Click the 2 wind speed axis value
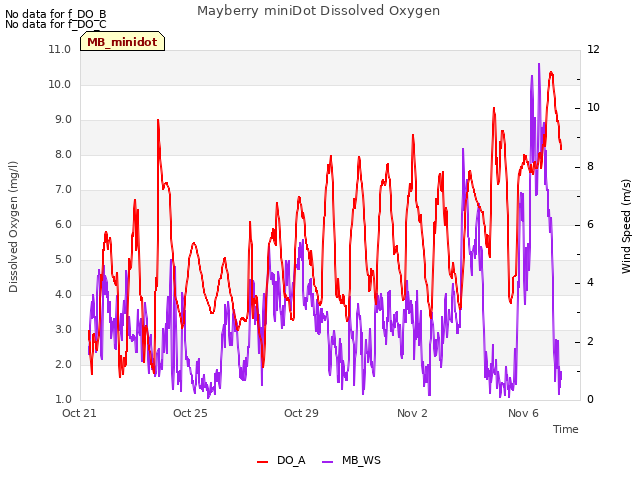Image resolution: width=640 pixels, height=480 pixels. [591, 342]
